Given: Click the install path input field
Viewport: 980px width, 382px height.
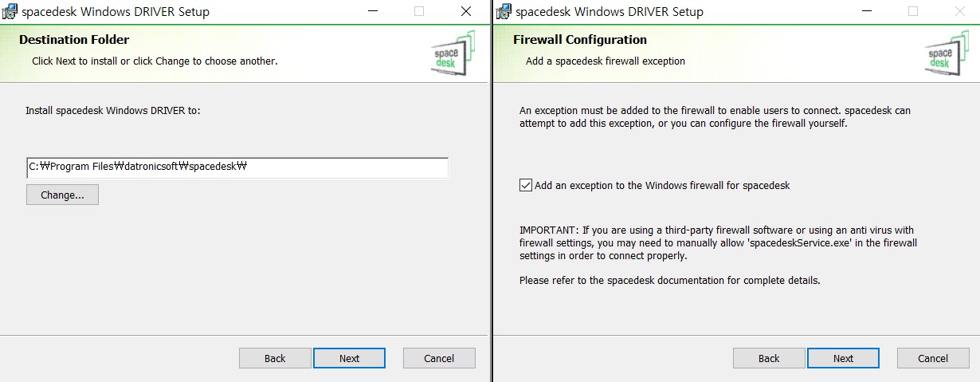Looking at the screenshot, I should pyautogui.click(x=237, y=167).
